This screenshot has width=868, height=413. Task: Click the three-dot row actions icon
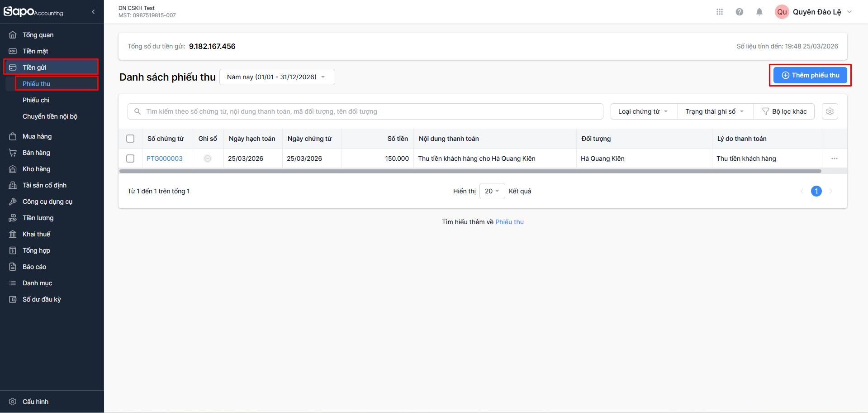coord(834,158)
